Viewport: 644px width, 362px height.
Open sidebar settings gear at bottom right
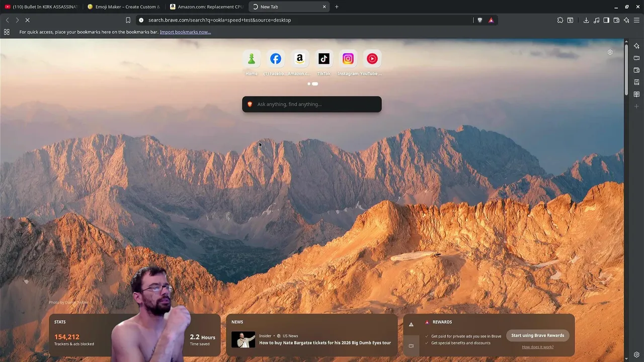point(636,354)
